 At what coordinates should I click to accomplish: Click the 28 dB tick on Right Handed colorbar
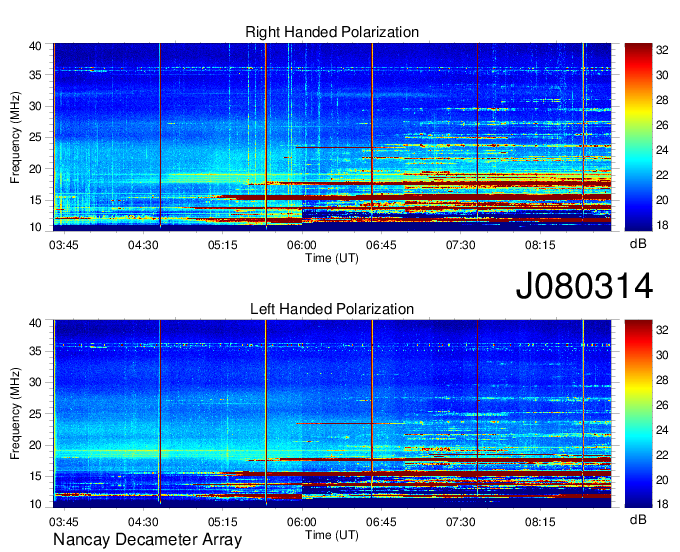tap(662, 100)
